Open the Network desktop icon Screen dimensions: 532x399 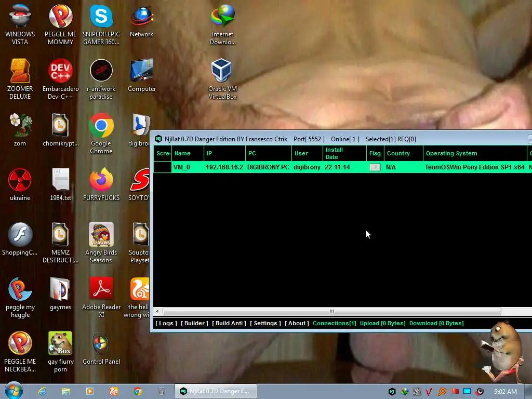click(x=141, y=21)
